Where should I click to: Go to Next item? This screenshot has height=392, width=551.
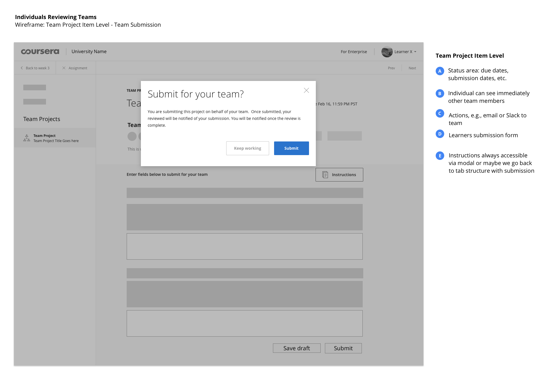tap(412, 68)
